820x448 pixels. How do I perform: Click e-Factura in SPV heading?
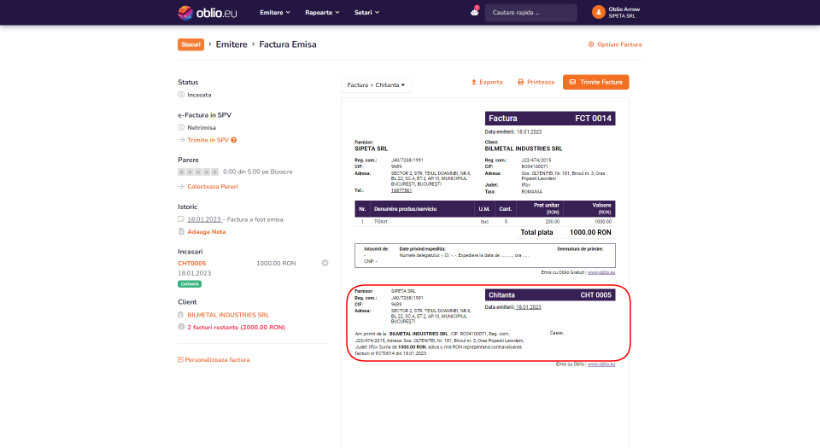click(204, 115)
